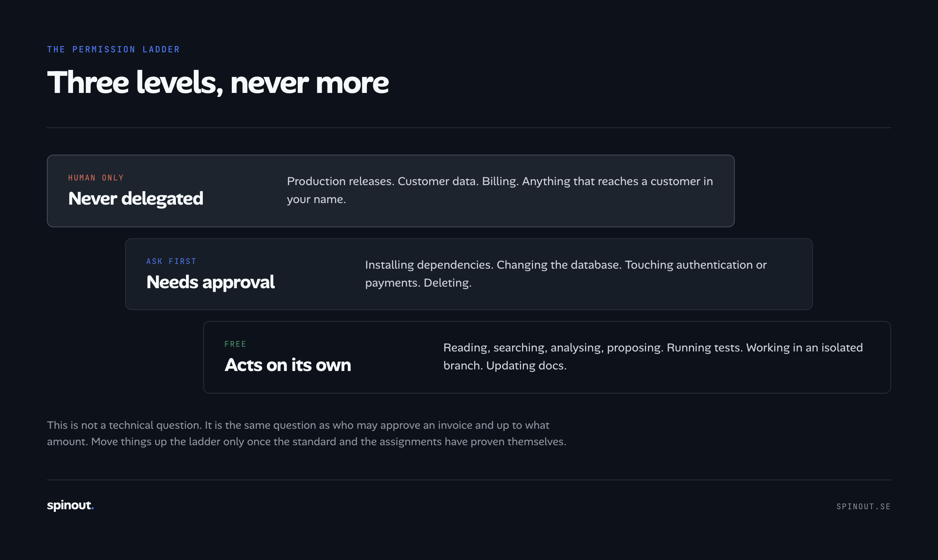Click 'Move things up the ladder' sentence
This screenshot has width=938, height=560.
point(329,442)
